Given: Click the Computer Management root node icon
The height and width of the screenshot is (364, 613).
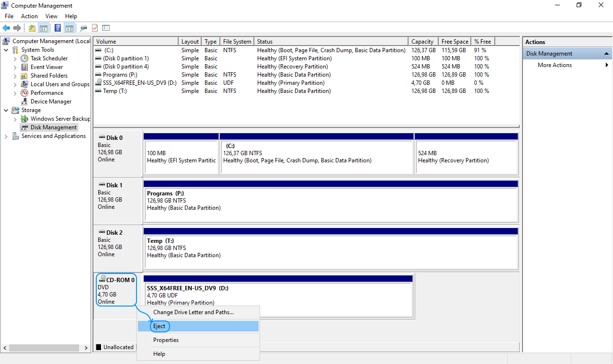Looking at the screenshot, I should pyautogui.click(x=7, y=41).
